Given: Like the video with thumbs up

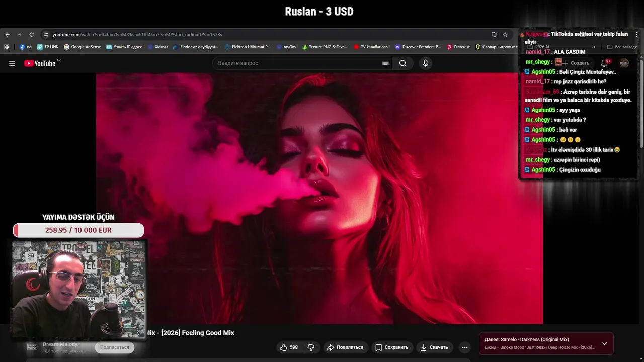Looking at the screenshot, I should [289, 347].
